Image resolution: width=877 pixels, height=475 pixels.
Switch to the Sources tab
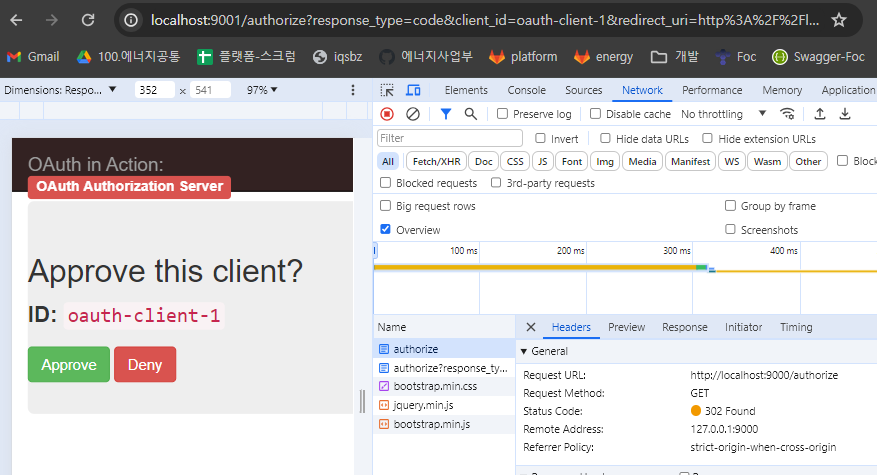(583, 90)
